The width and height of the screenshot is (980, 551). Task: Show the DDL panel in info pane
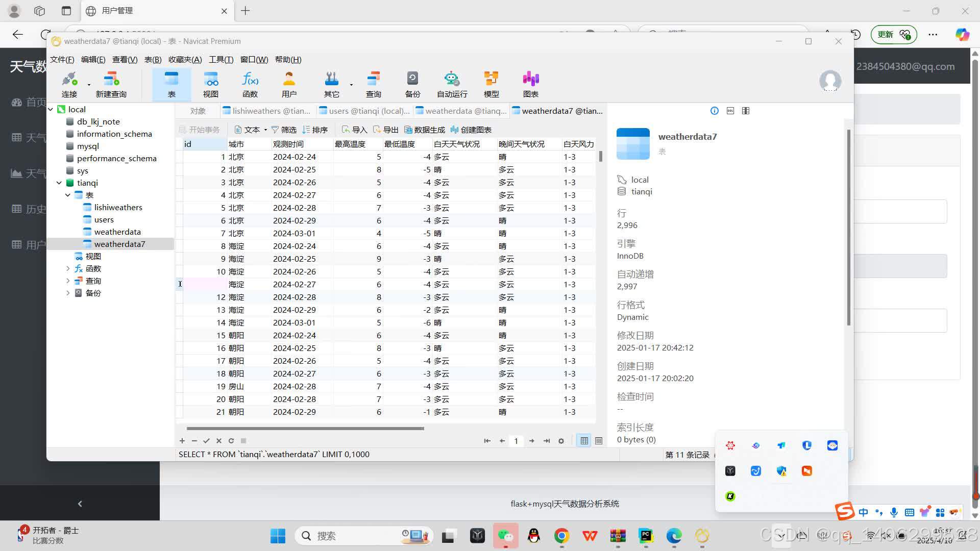pyautogui.click(x=730, y=111)
